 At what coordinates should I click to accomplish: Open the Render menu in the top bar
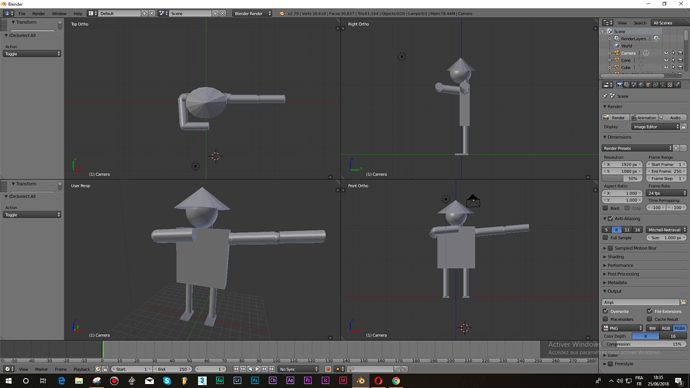(x=38, y=14)
